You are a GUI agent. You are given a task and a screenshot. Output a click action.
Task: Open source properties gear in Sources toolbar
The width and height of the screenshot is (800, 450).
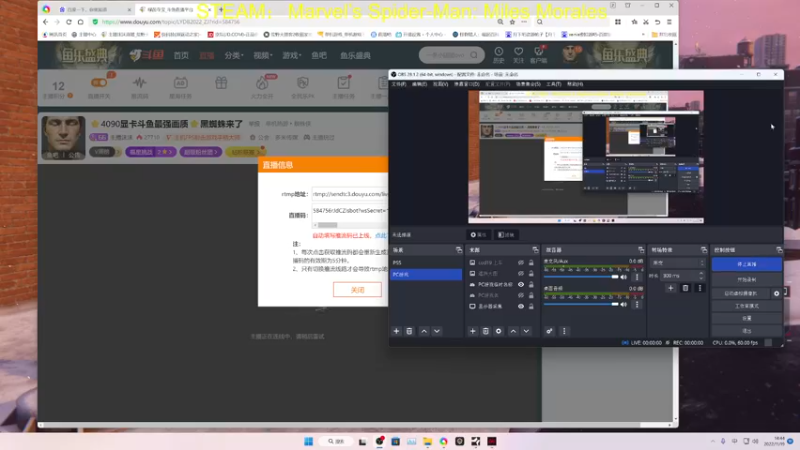tap(498, 331)
